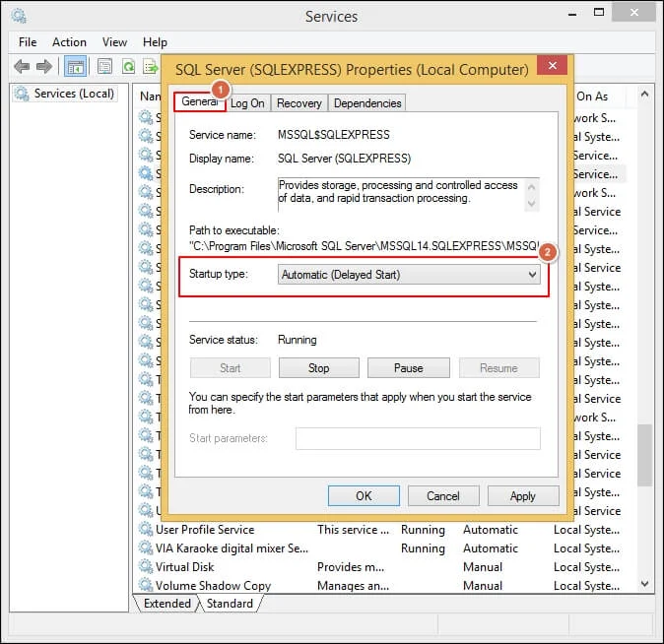
Task: Click the Back arrow in Services toolbar
Action: [22, 67]
